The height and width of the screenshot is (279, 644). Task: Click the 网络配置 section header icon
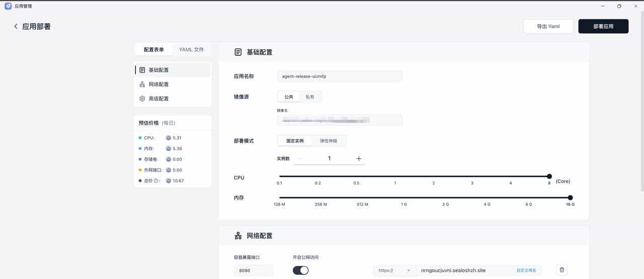(238, 235)
